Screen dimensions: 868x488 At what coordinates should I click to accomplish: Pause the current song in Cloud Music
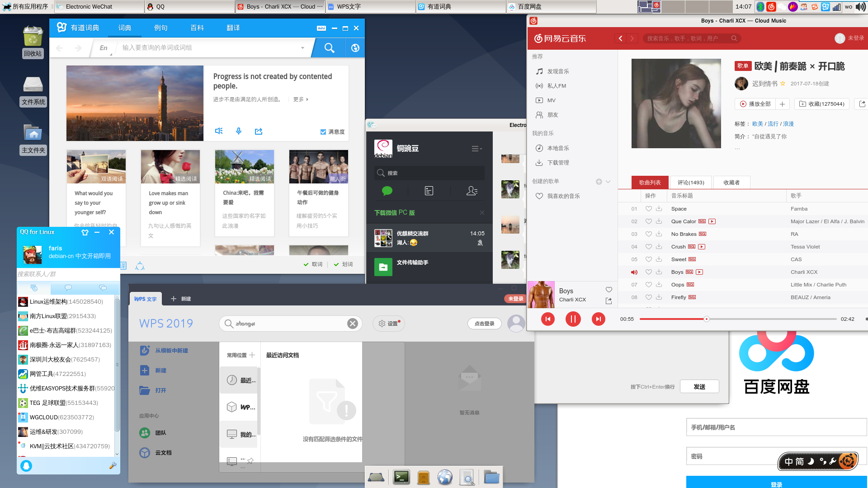click(x=573, y=319)
